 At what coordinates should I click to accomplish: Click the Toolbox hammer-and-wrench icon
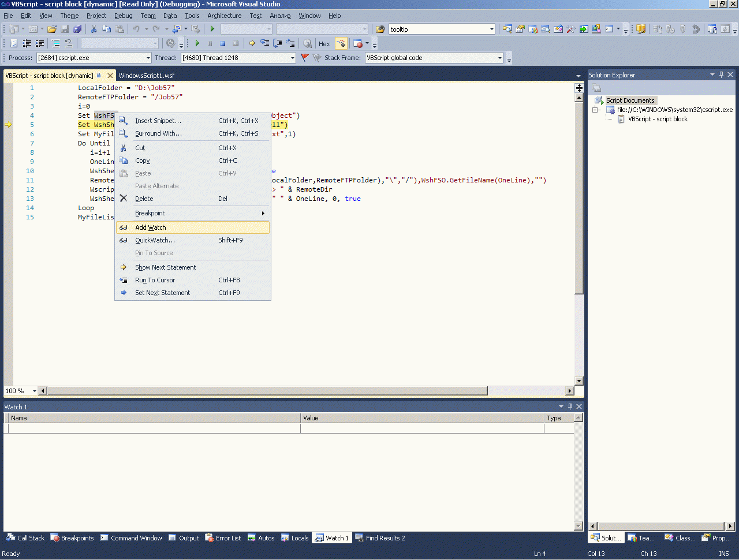coord(570,29)
